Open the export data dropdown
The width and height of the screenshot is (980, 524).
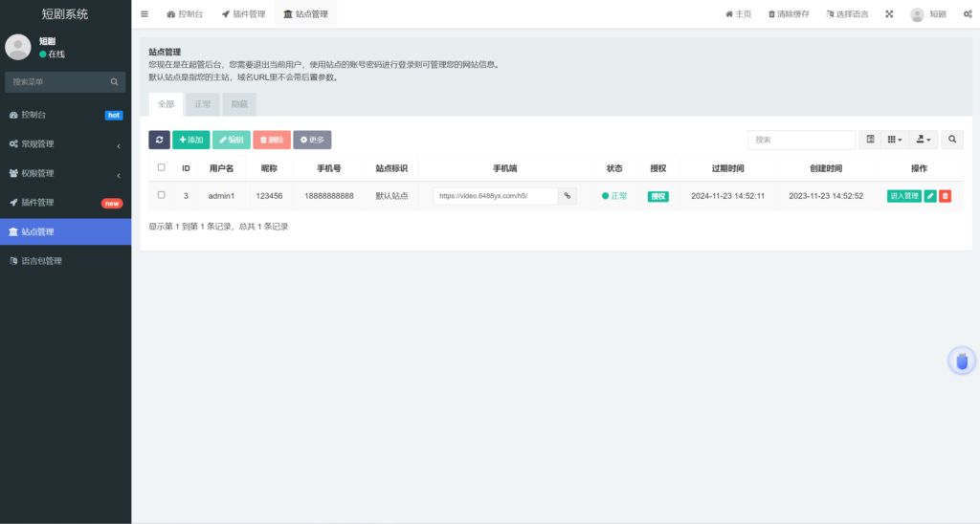click(924, 140)
